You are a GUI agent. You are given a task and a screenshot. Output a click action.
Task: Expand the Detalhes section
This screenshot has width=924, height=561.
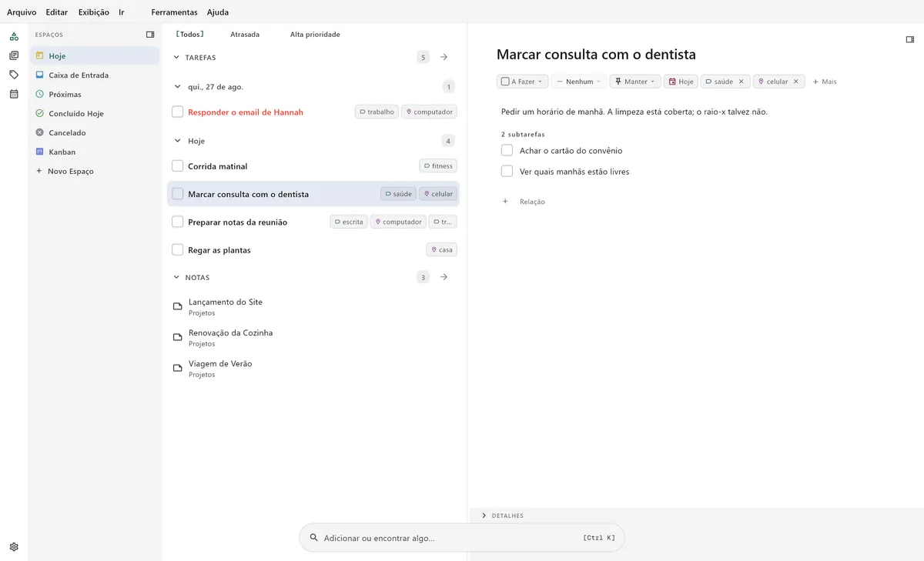pyautogui.click(x=484, y=516)
